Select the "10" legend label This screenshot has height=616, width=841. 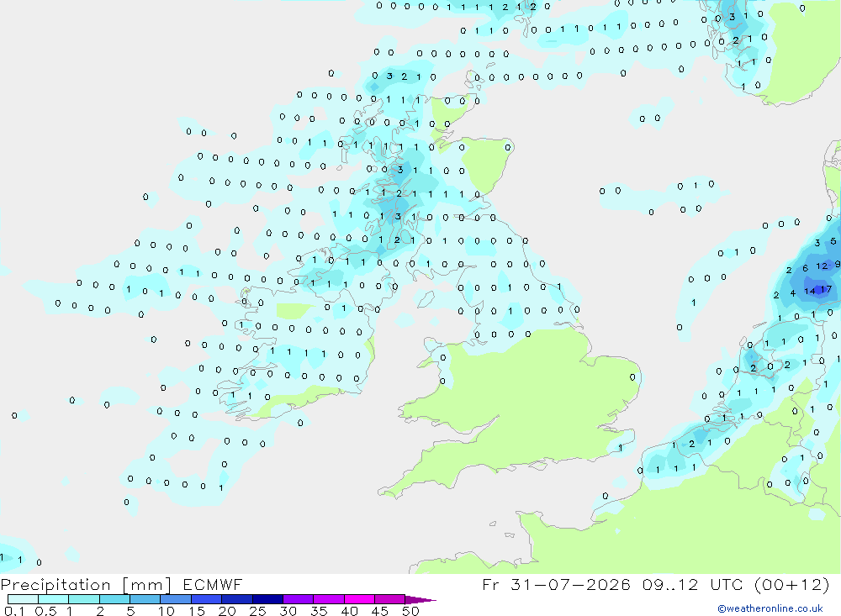click(x=167, y=611)
